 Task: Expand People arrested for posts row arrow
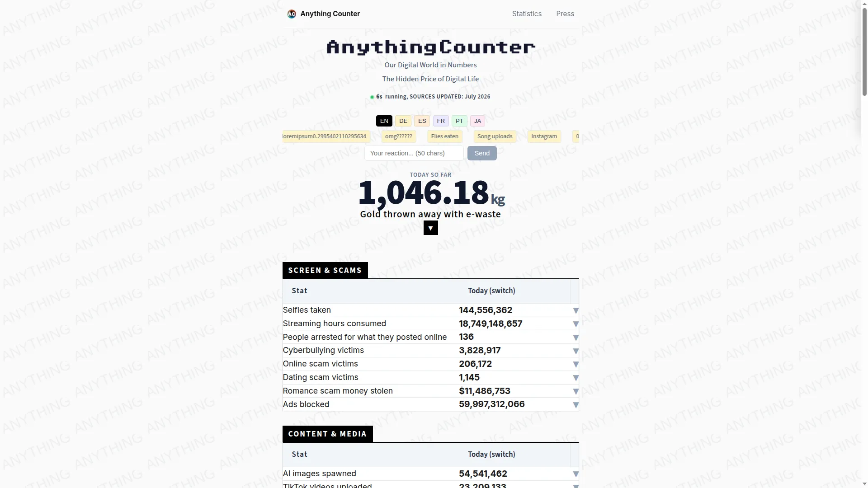point(576,338)
